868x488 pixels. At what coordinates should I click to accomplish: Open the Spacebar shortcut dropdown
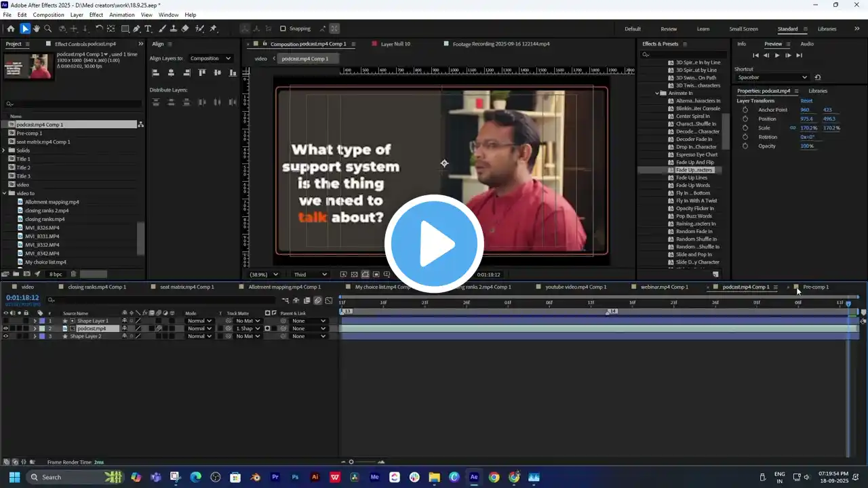772,77
